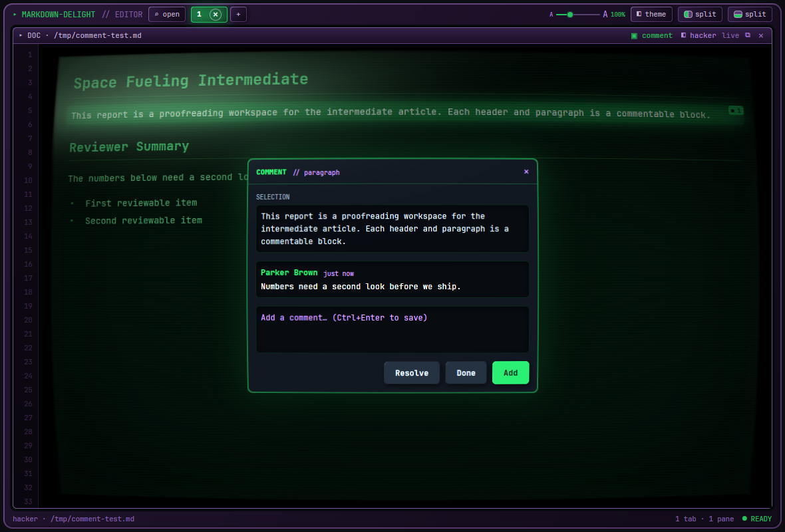Click the highlighted proofreading workspace paragraph
785x532 pixels.
(x=391, y=113)
